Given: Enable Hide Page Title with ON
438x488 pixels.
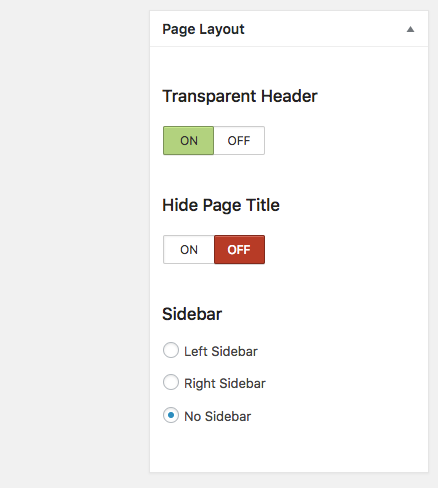Looking at the screenshot, I should pyautogui.click(x=189, y=249).
